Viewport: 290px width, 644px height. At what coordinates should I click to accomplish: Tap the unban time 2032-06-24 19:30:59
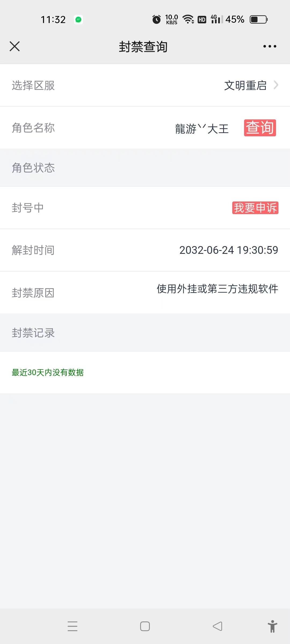pos(229,250)
